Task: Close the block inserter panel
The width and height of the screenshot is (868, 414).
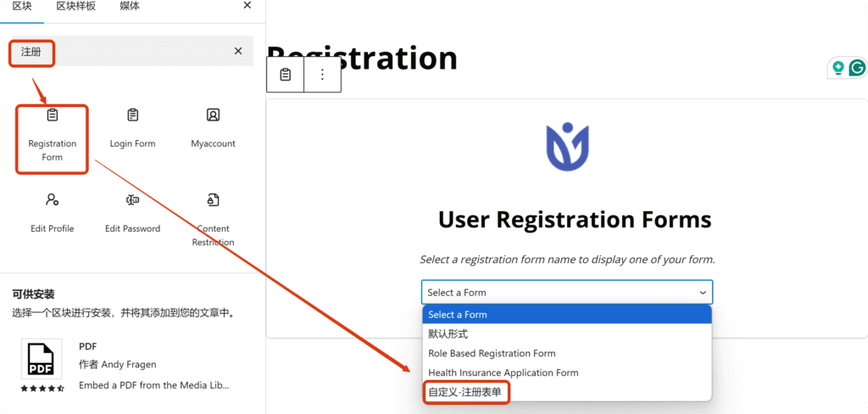Action: [247, 6]
